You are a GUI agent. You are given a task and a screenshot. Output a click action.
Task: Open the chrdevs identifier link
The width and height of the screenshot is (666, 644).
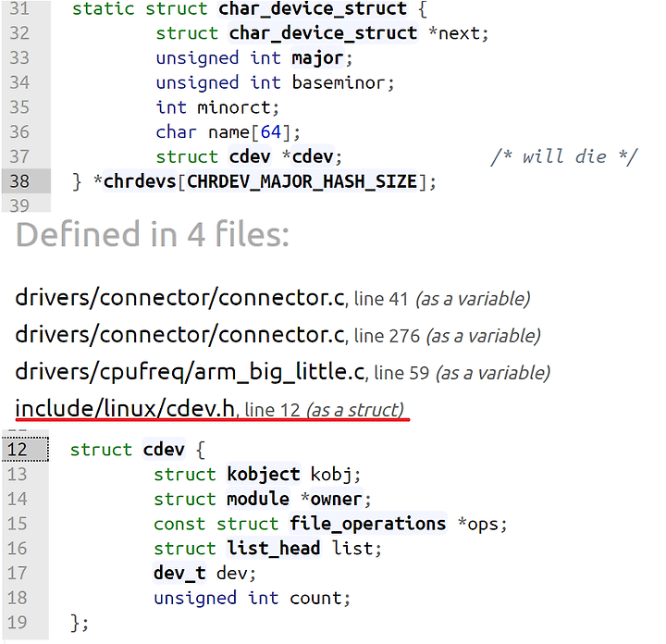point(140,181)
